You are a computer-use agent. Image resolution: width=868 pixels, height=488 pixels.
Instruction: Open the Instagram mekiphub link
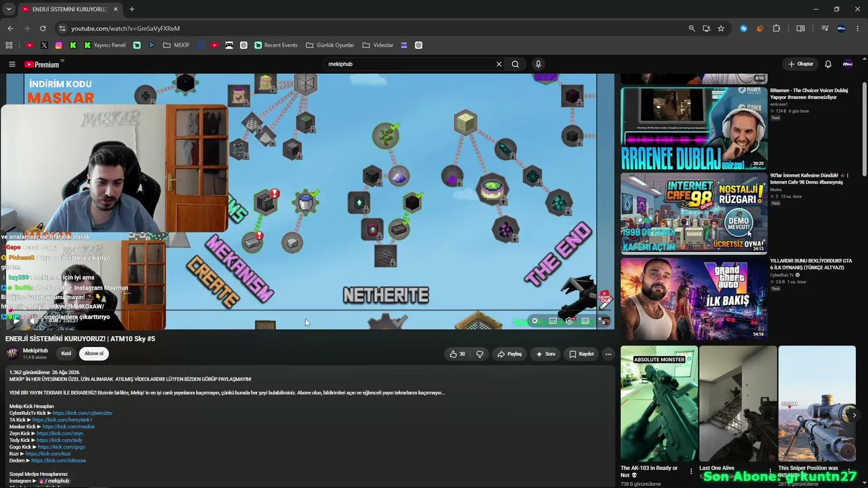click(54, 481)
